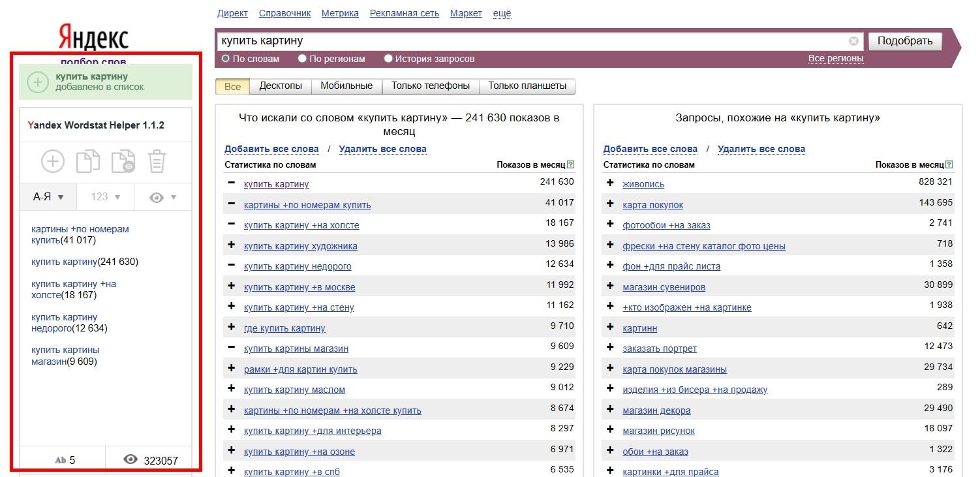980x477 pixels.
Task: Clear the list with the trash icon
Action: pos(157,162)
